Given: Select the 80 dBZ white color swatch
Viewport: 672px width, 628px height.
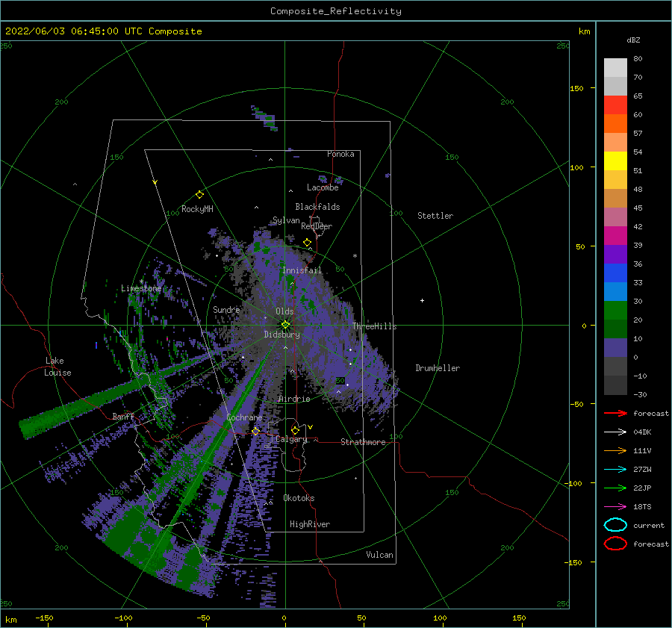Looking at the screenshot, I should pyautogui.click(x=615, y=68).
